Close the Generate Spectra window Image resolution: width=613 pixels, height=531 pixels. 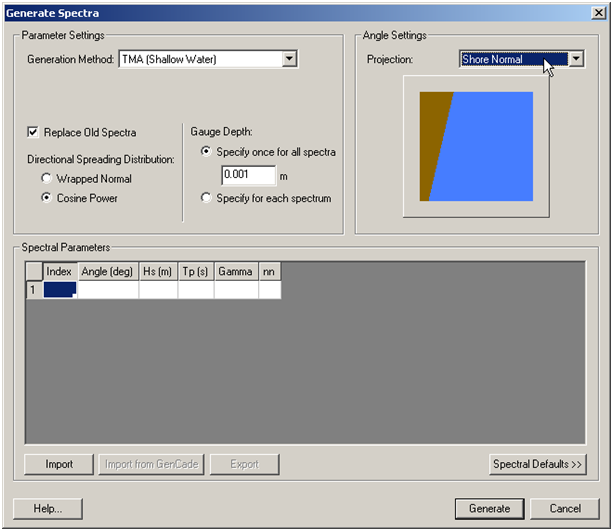(x=599, y=13)
